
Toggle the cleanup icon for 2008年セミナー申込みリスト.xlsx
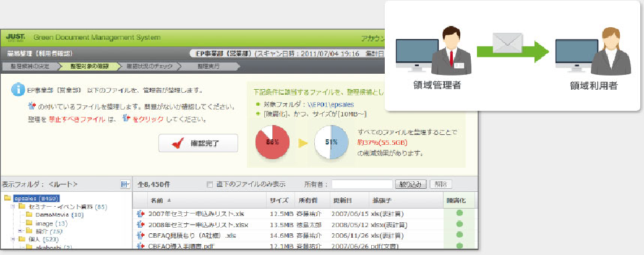point(140,225)
